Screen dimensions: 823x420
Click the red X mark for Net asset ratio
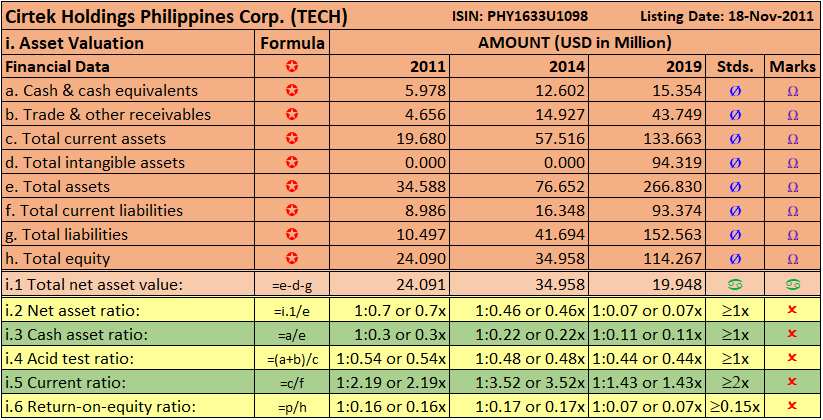pos(793,310)
